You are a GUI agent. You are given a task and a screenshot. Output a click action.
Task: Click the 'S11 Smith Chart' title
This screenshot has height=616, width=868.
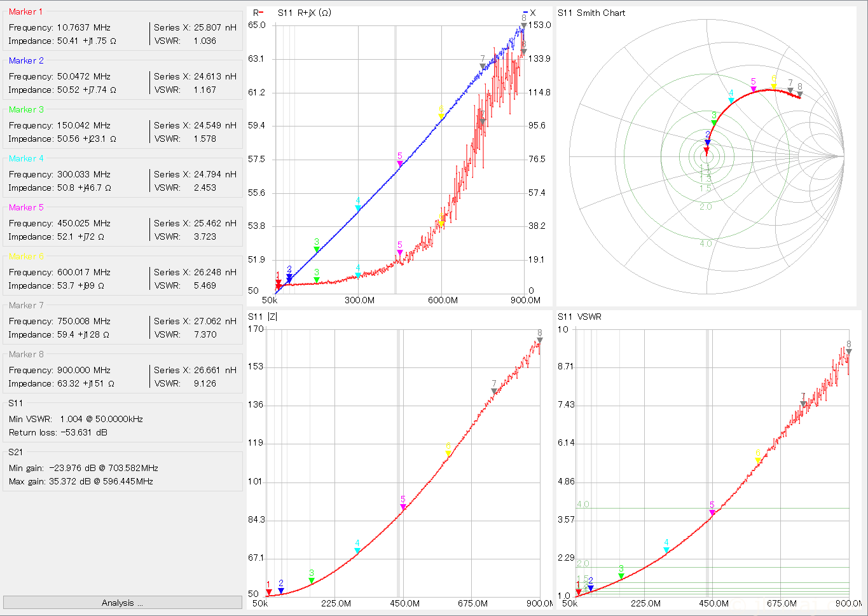click(591, 13)
